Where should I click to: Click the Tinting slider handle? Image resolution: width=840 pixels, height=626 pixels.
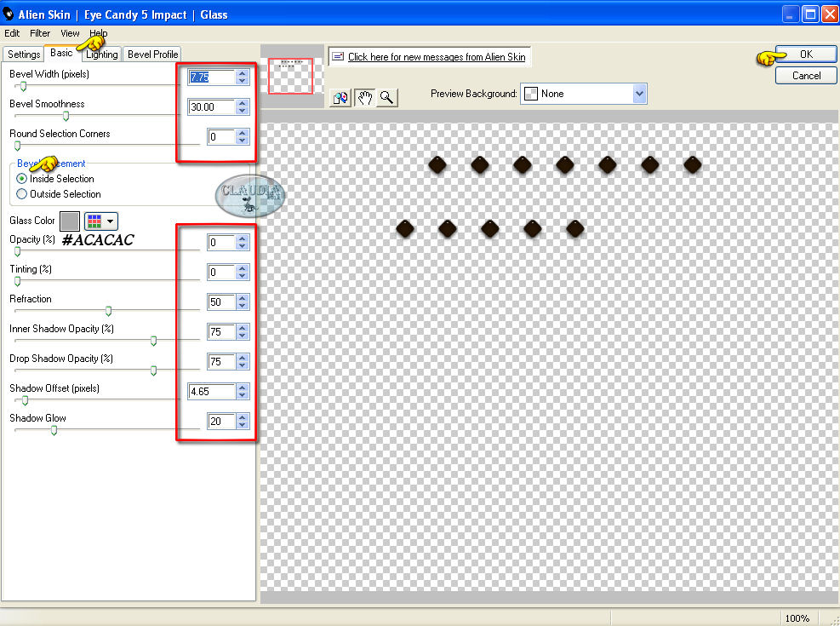click(17, 281)
